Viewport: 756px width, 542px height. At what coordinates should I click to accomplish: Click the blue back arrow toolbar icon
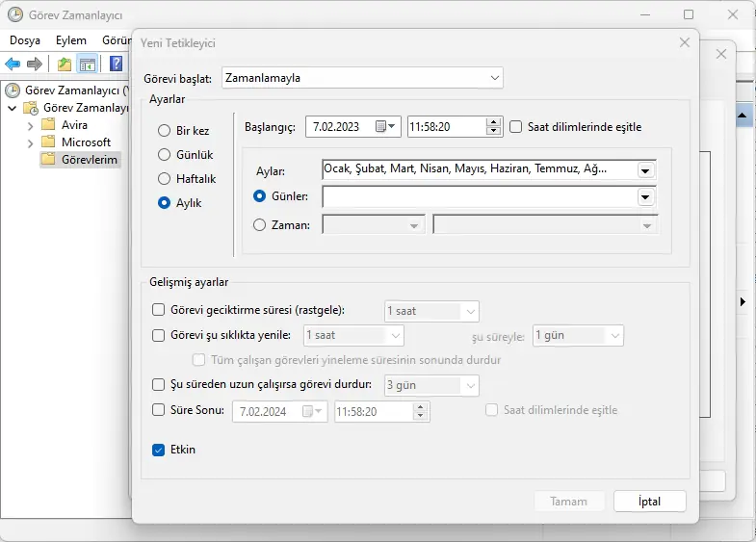pos(13,65)
